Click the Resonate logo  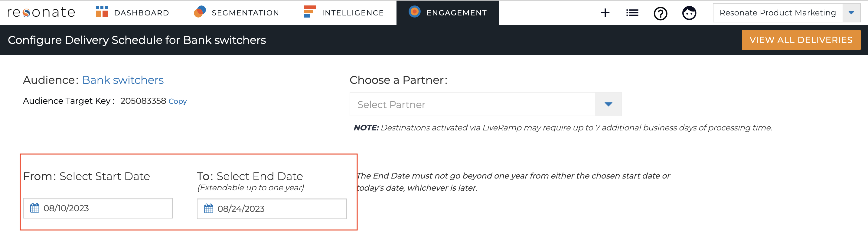pos(41,12)
